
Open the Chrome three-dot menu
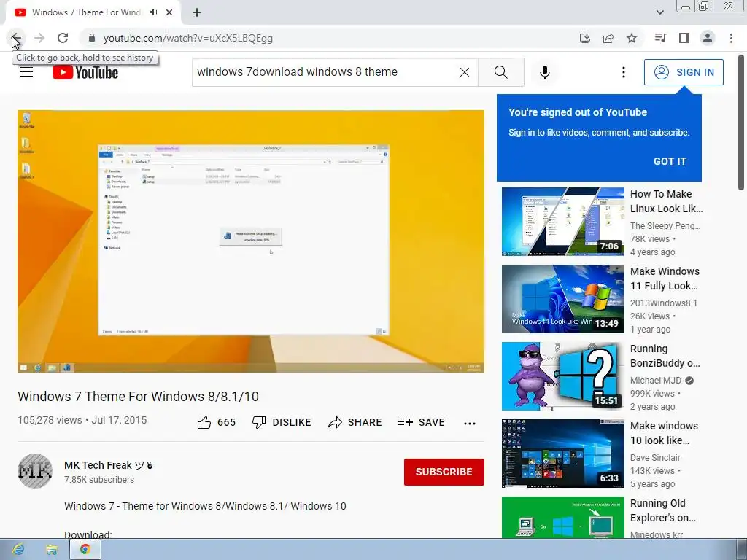731,38
